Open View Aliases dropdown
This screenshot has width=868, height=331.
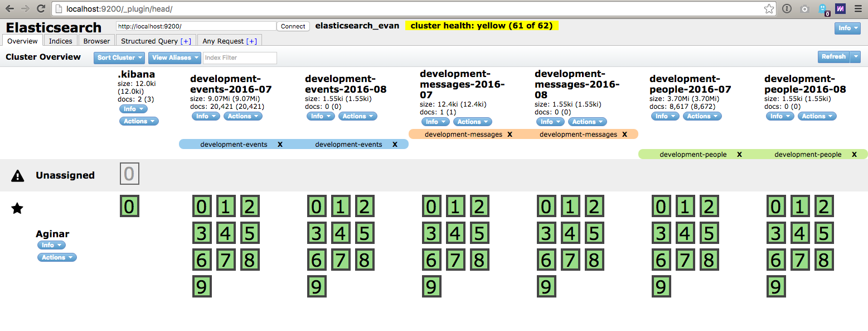coord(174,57)
